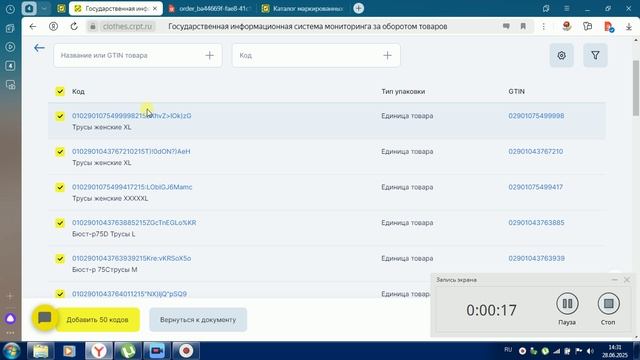This screenshot has width=640, height=360.
Task: Switch to the Каталог маркированных tab
Action: [x=302, y=8]
